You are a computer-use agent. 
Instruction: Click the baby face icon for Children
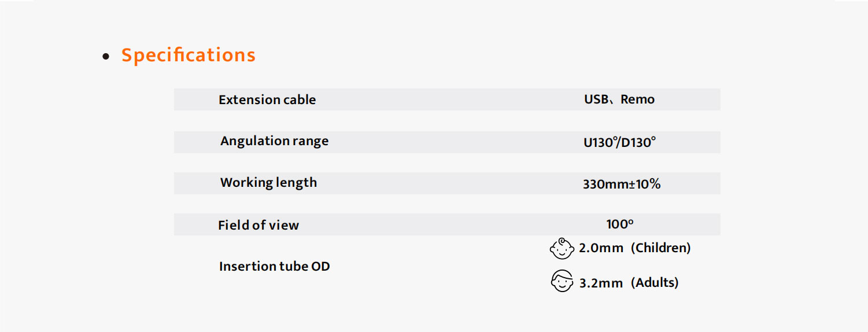coord(562,249)
